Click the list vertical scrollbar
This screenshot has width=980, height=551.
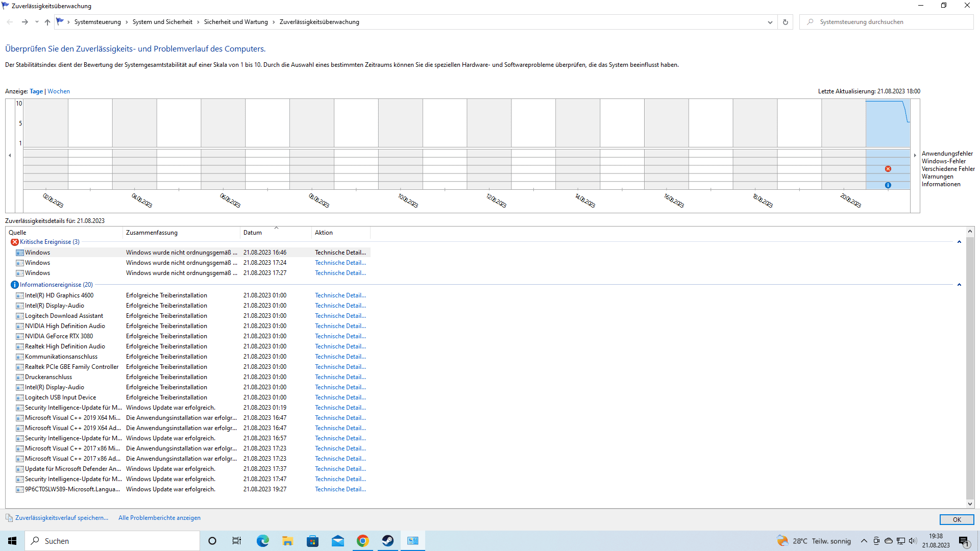point(970,367)
